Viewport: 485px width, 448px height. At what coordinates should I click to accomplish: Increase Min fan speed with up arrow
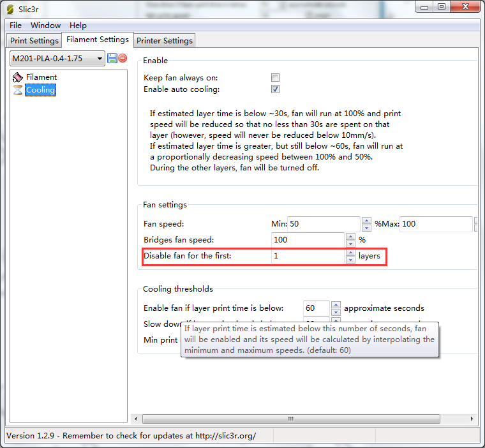pos(366,221)
